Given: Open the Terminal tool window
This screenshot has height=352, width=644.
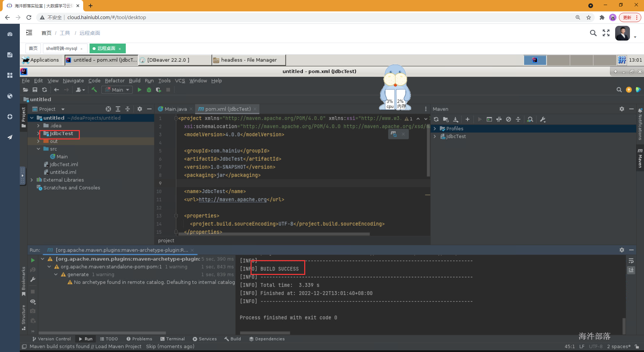Looking at the screenshot, I should [172, 339].
